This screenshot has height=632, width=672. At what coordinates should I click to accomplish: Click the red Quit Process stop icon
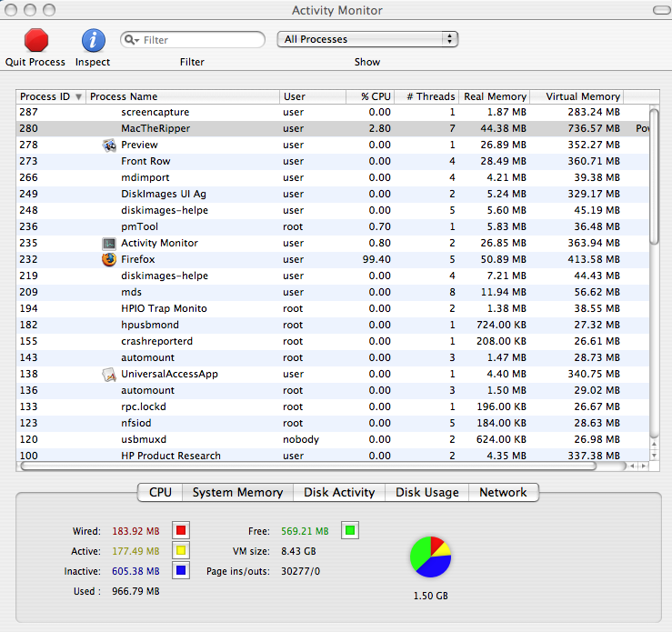pyautogui.click(x=36, y=40)
